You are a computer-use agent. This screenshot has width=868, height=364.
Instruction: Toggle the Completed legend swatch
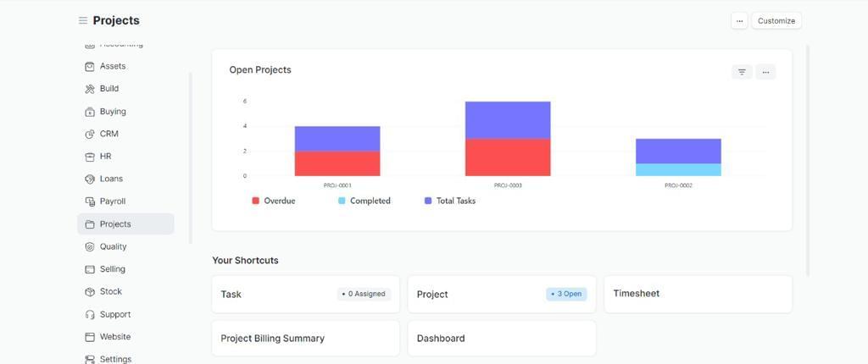(342, 201)
